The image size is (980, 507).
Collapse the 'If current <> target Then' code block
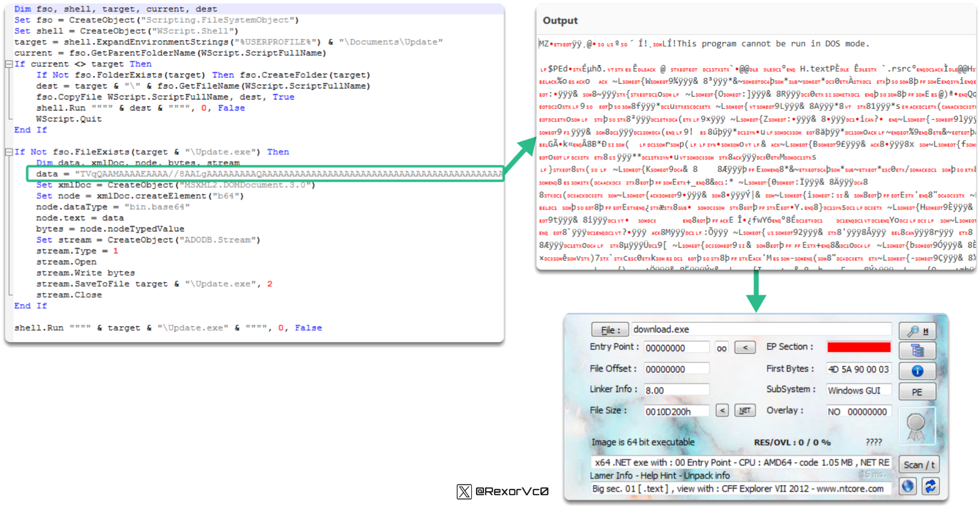click(x=8, y=64)
